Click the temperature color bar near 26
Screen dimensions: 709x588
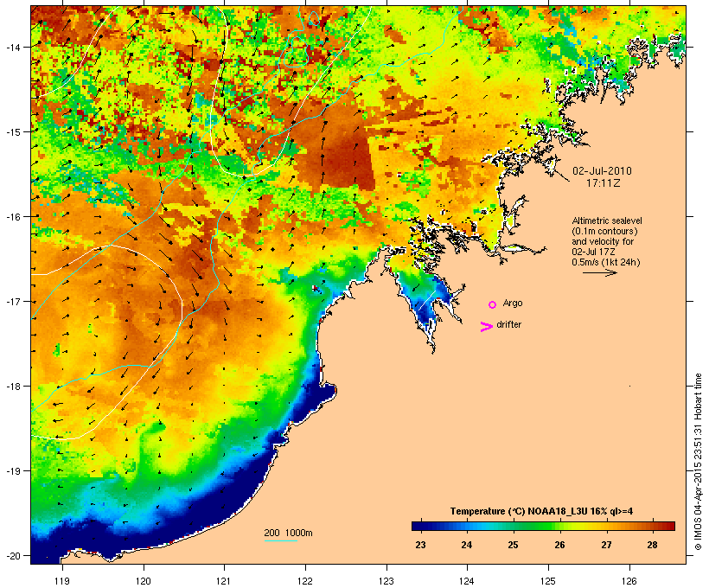[559, 526]
